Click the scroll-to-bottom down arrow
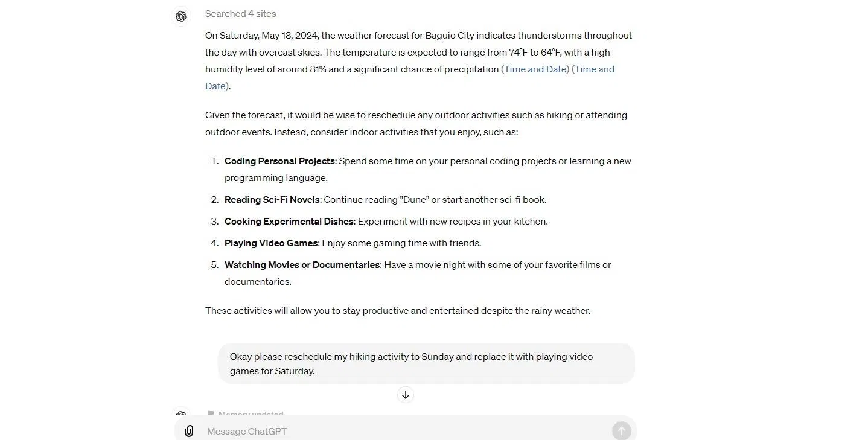Viewport: 868px width, 440px height. click(x=406, y=395)
